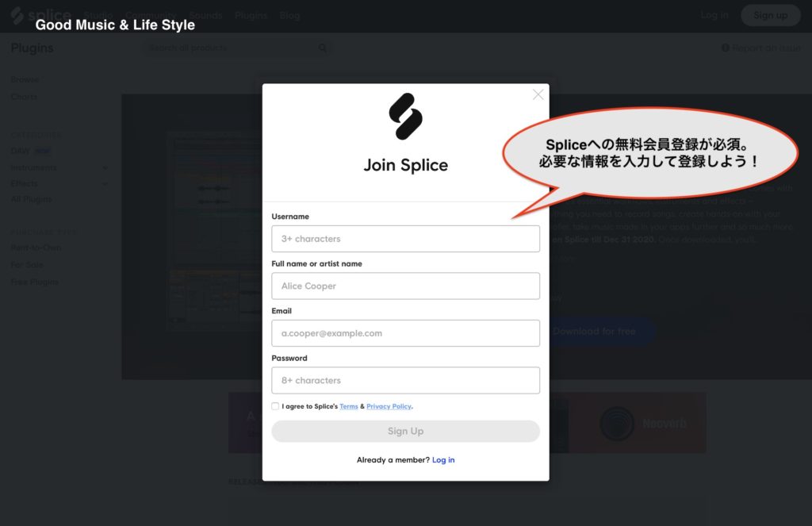Go to Sounds in the top navigation

coord(205,16)
